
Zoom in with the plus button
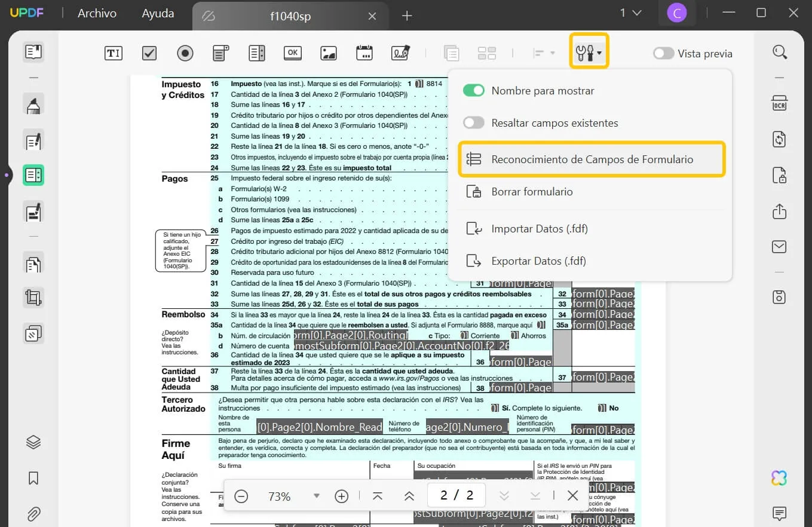341,496
